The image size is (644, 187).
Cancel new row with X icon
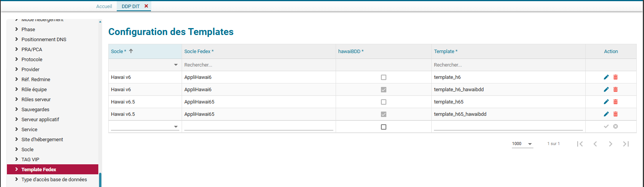coord(616,127)
